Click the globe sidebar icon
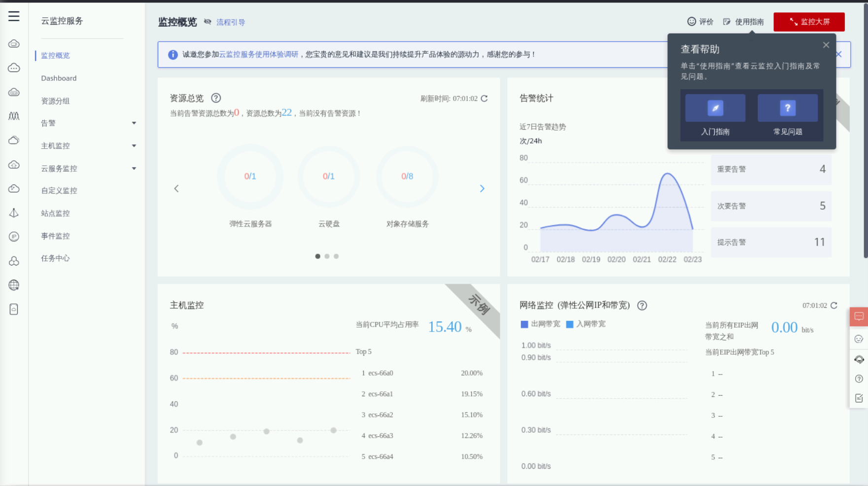This screenshot has width=868, height=486. 14,285
